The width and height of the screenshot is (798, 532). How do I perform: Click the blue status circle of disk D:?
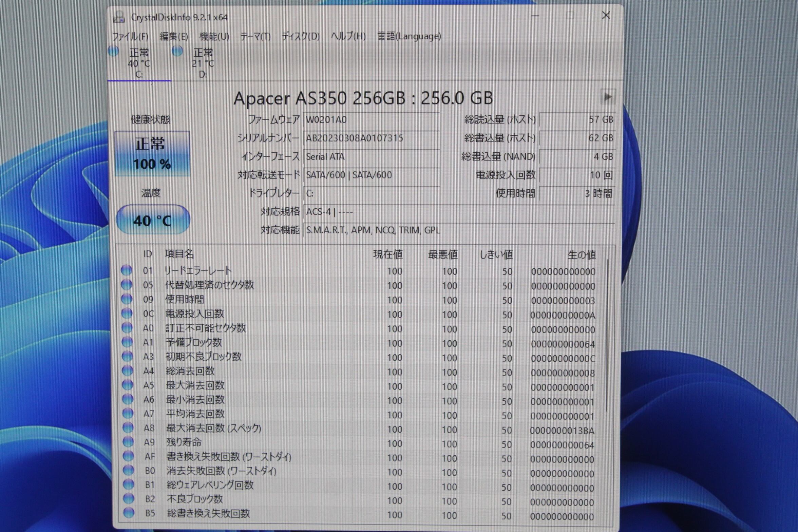coord(177,51)
